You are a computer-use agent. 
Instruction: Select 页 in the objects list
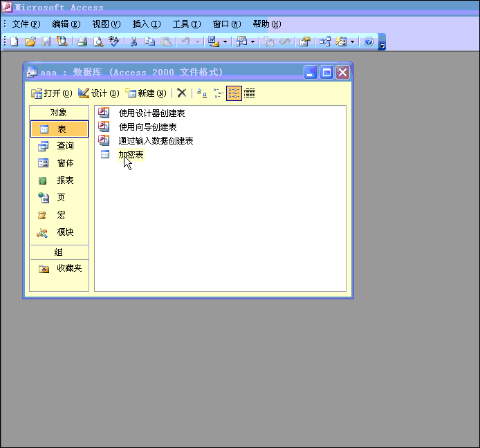coord(59,198)
